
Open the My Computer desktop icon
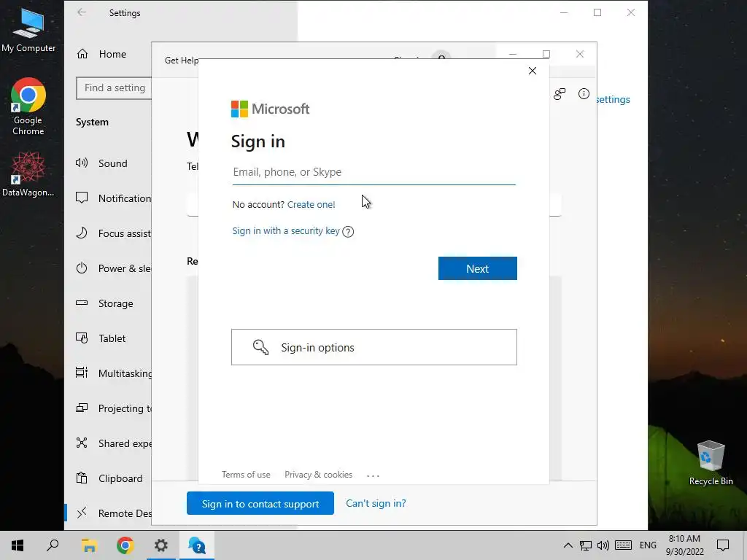coord(28,29)
